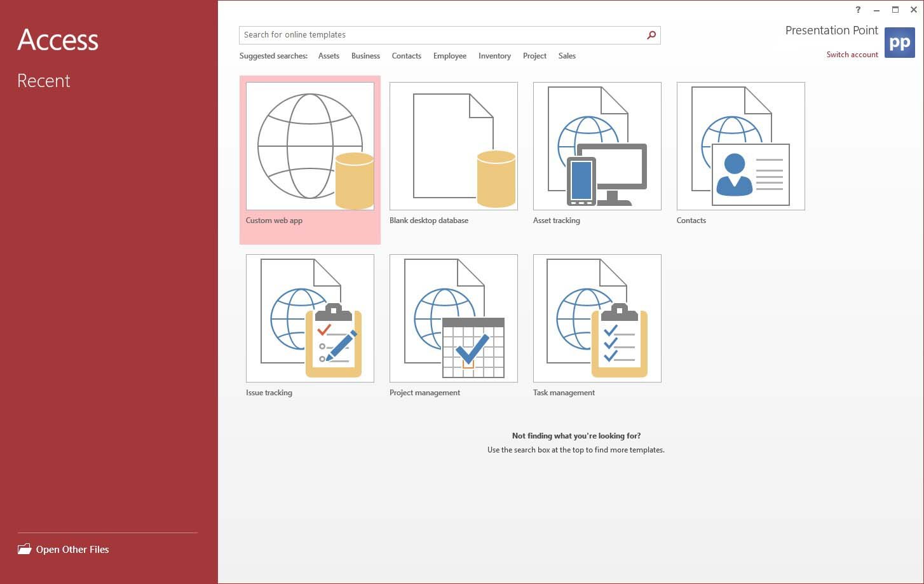The width and height of the screenshot is (924, 584).
Task: Search suggested term Inventory
Action: pyautogui.click(x=494, y=56)
